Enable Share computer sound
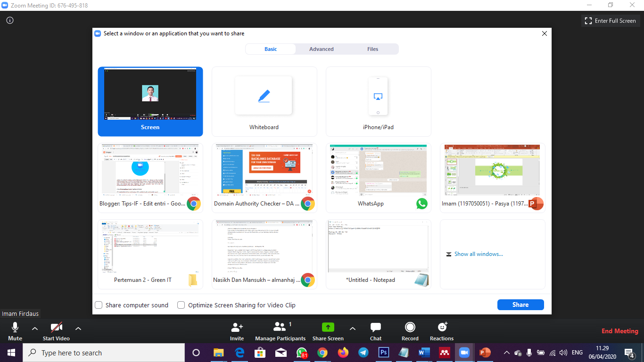The height and width of the screenshot is (362, 644). (x=99, y=305)
